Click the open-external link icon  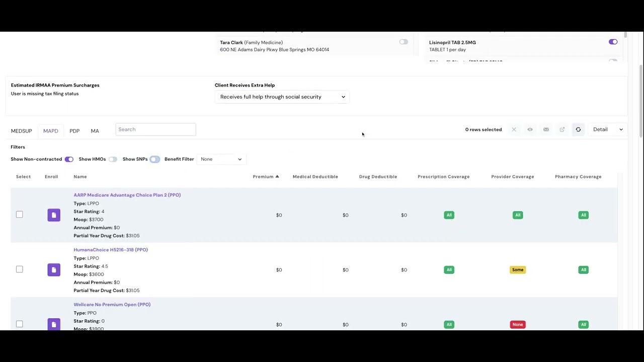(x=562, y=130)
